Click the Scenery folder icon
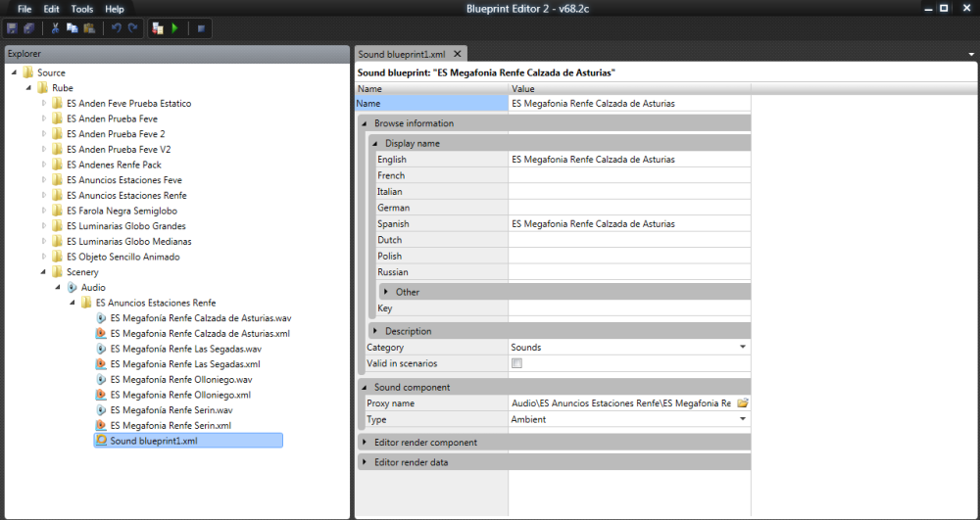 click(x=58, y=272)
